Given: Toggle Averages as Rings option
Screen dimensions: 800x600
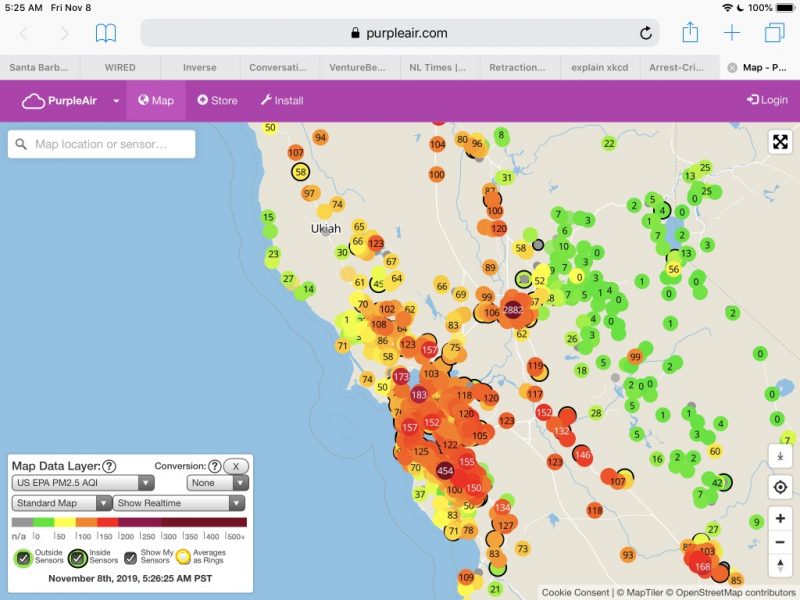Looking at the screenshot, I should (x=183, y=557).
